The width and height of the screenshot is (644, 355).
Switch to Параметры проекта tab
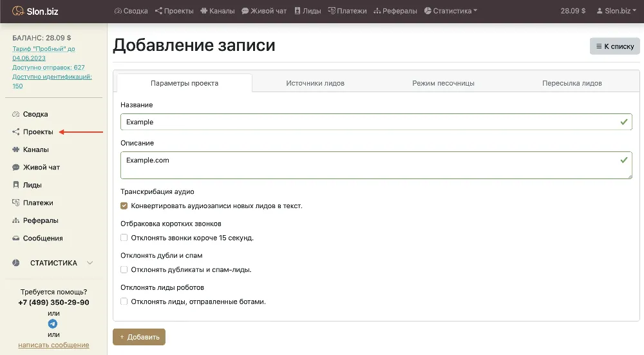[x=184, y=83]
